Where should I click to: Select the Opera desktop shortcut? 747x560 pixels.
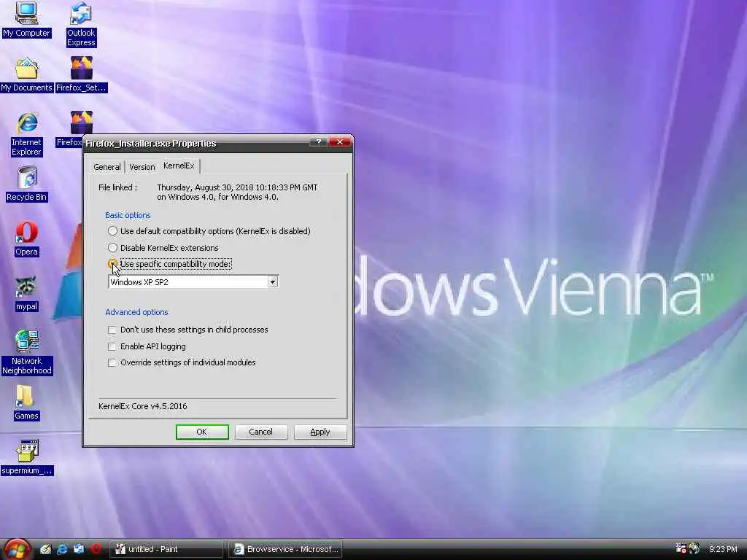[x=26, y=238]
